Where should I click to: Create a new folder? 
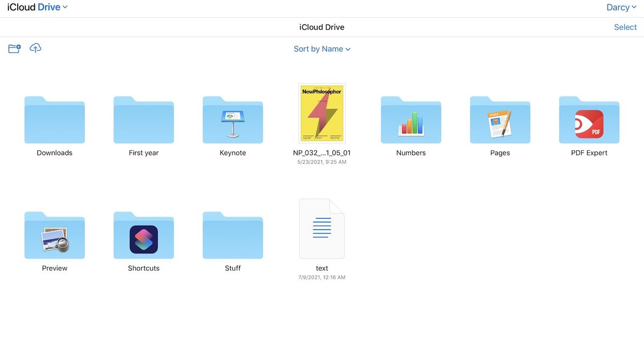(13, 48)
